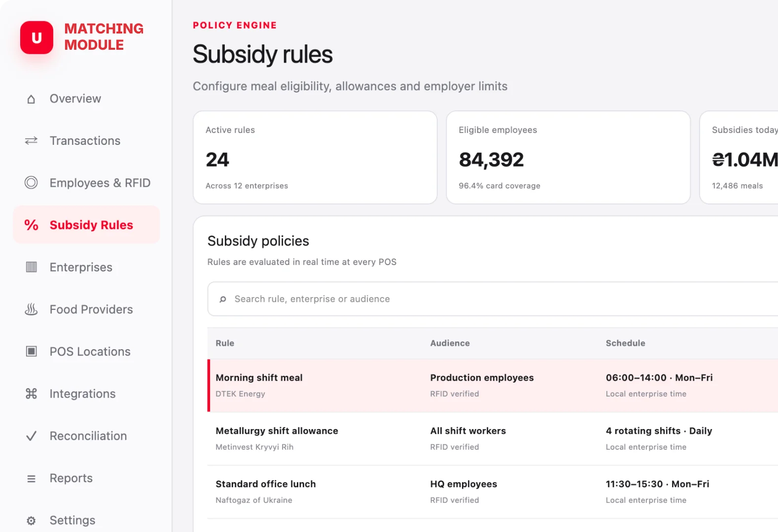Click the Naftogaz of Ukraine enterprise name
This screenshot has height=532, width=778.
pos(254,500)
